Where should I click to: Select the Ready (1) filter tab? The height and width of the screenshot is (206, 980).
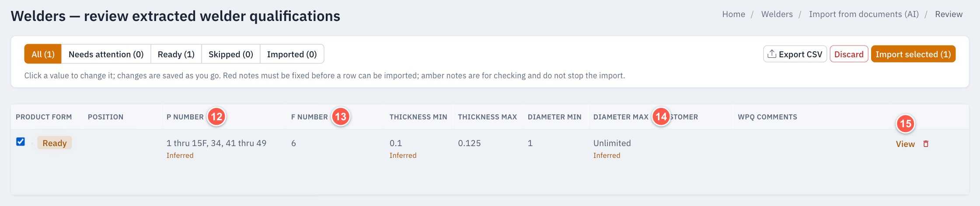tap(176, 54)
